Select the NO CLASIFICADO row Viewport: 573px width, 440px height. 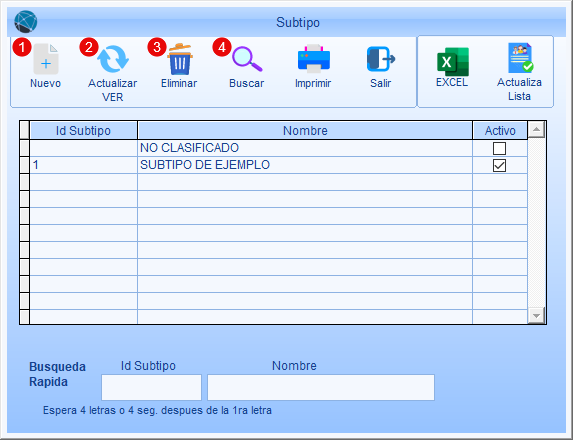point(279,148)
